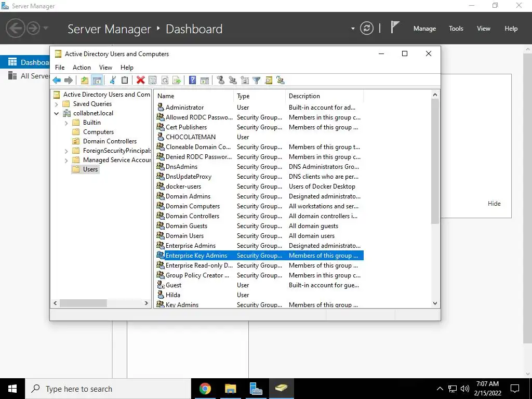Open File Explorer from the taskbar

point(230,389)
